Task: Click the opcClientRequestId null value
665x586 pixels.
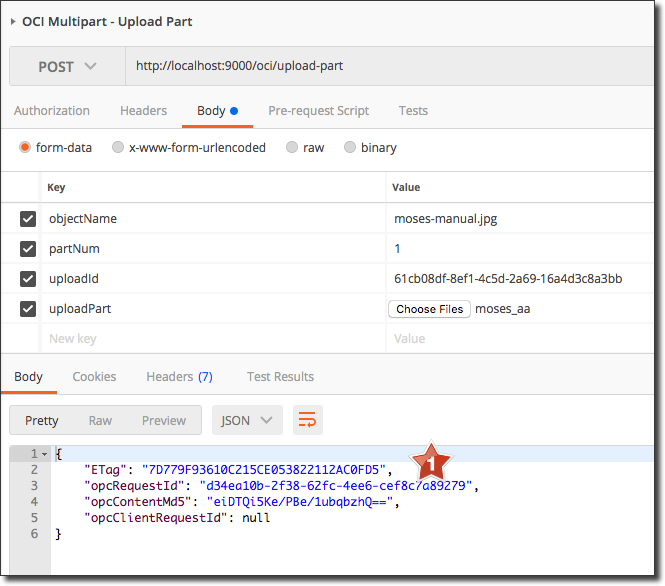Action: click(x=256, y=518)
